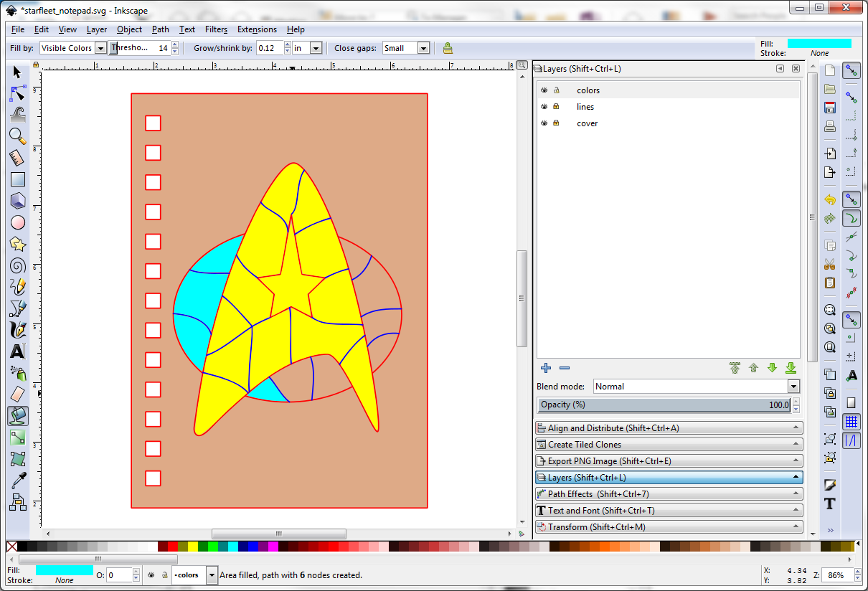Select the Connector diagram tool

(x=17, y=501)
